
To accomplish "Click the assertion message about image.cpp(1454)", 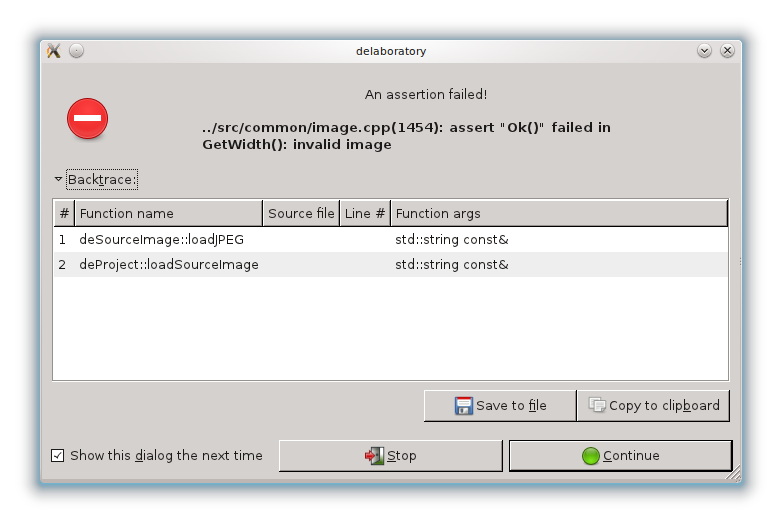I will tap(406, 136).
